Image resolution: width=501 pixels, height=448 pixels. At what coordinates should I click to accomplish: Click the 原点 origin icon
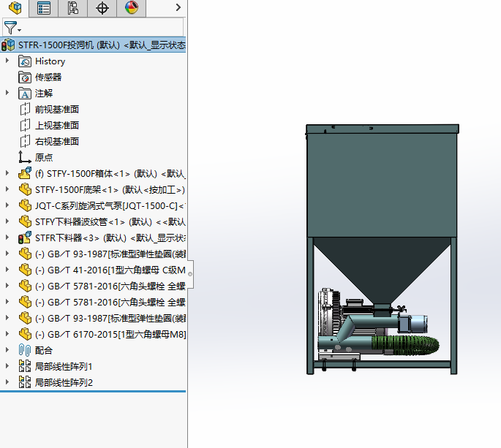point(25,157)
